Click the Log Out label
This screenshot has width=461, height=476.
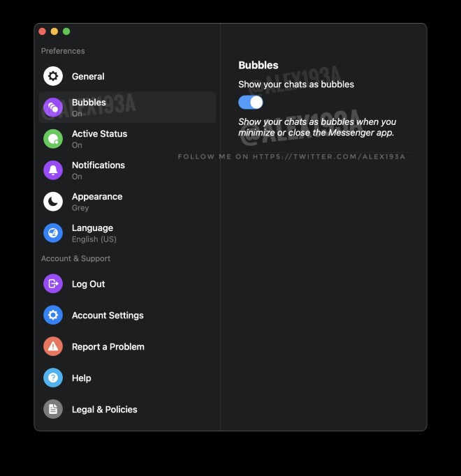(88, 284)
